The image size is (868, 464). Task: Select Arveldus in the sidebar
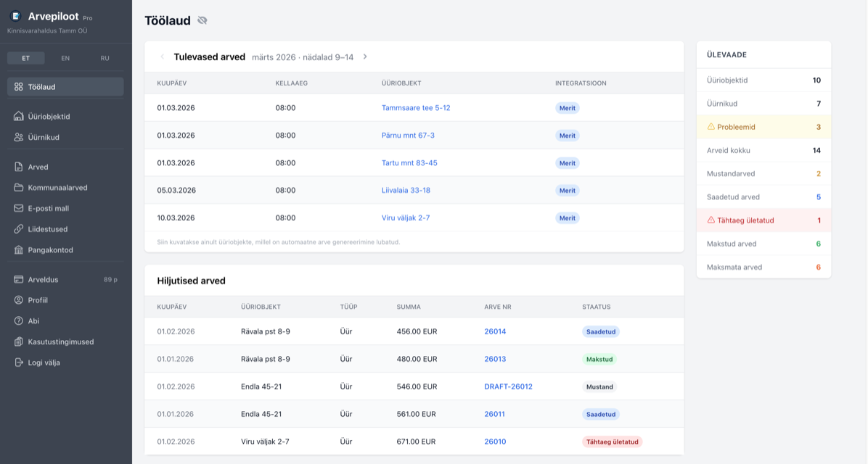tap(43, 279)
